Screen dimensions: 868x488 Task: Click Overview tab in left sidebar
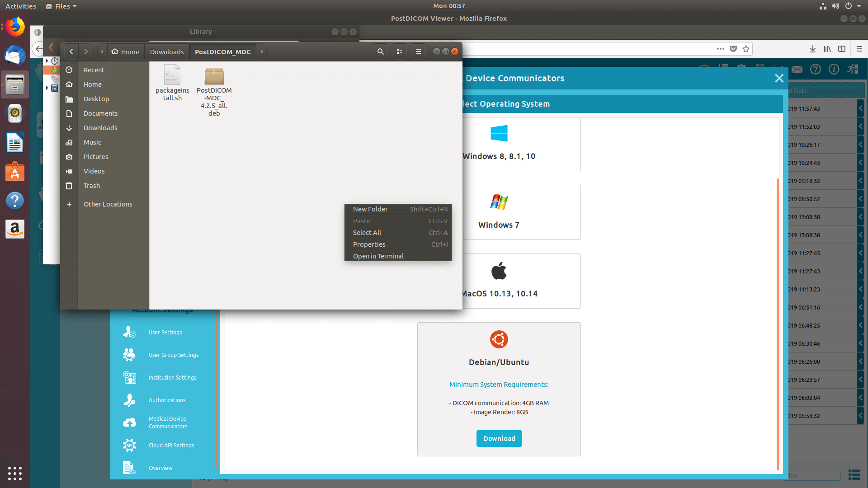click(x=161, y=468)
